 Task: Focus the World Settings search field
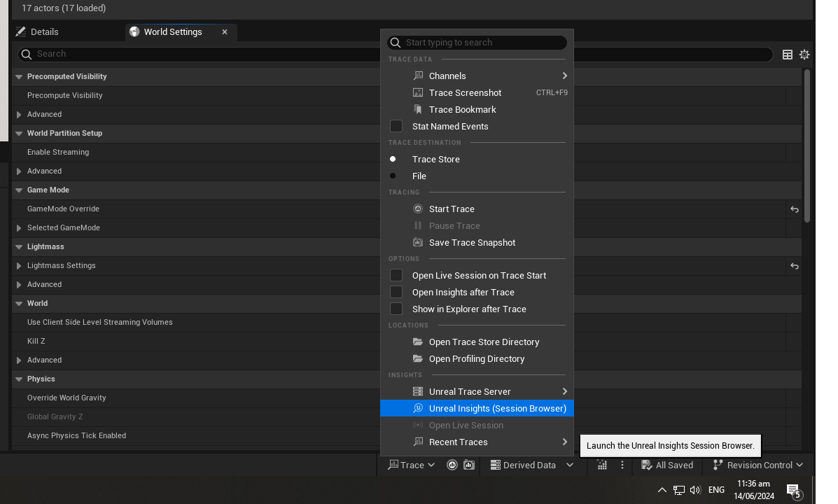396,54
